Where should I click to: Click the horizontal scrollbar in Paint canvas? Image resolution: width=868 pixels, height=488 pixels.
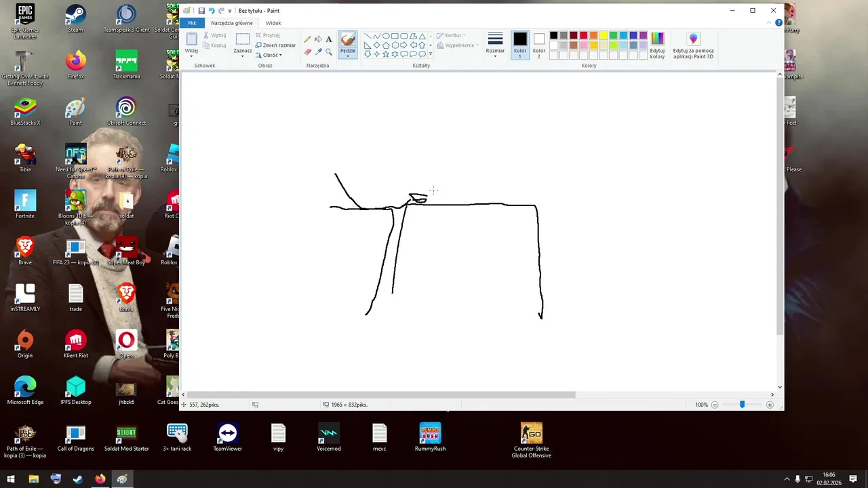tap(381, 394)
